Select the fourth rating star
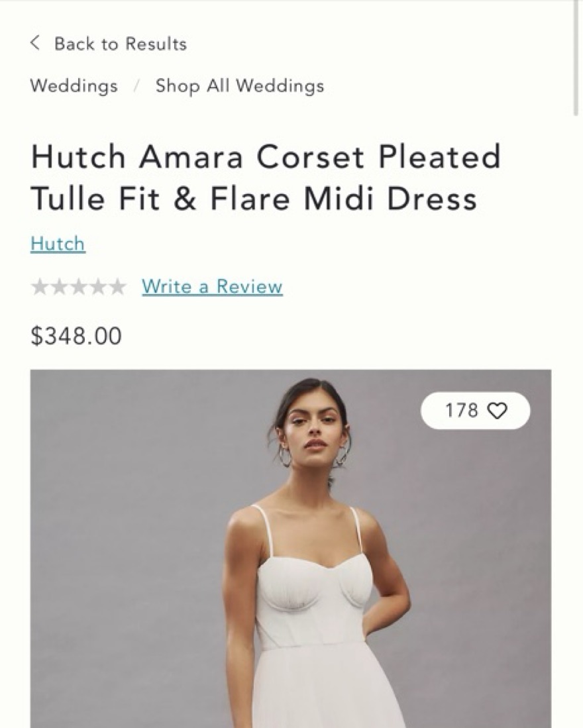583x728 pixels. pyautogui.click(x=97, y=287)
